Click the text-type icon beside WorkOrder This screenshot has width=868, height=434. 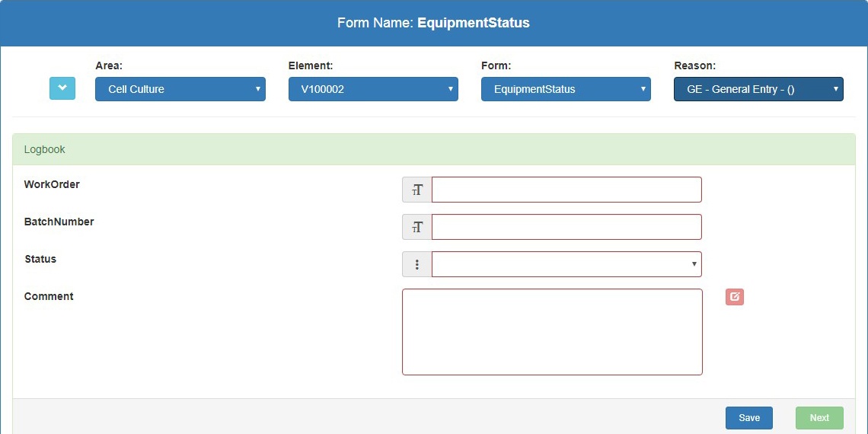416,190
